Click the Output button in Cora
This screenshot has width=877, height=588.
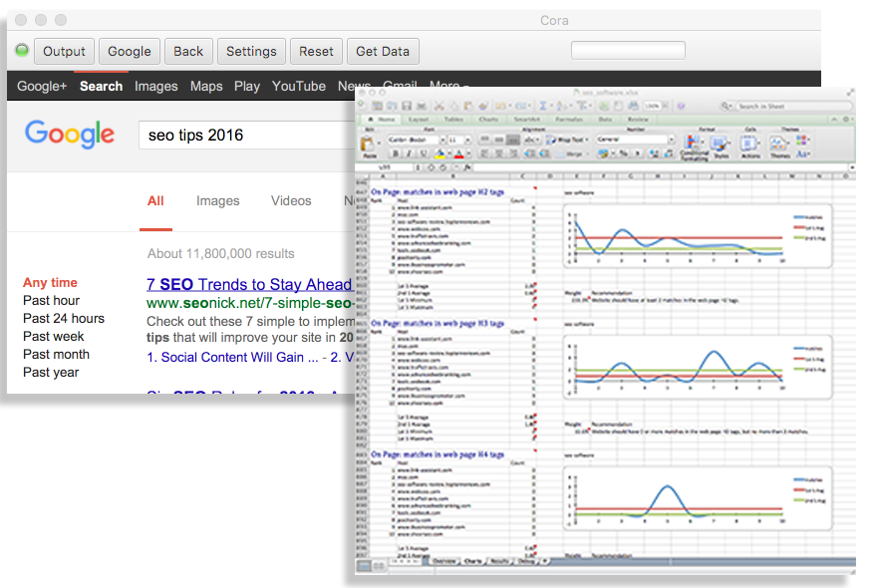coord(65,52)
